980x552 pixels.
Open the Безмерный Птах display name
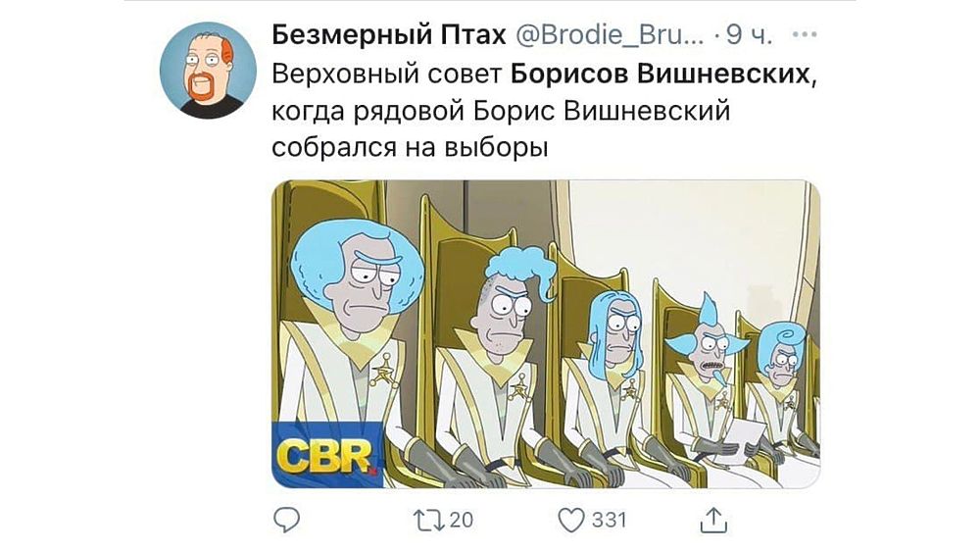(389, 35)
